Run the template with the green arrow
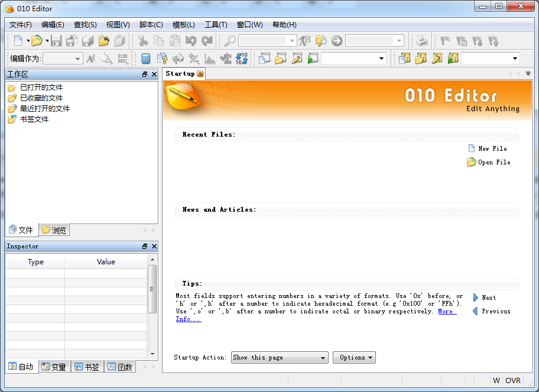 point(453,59)
